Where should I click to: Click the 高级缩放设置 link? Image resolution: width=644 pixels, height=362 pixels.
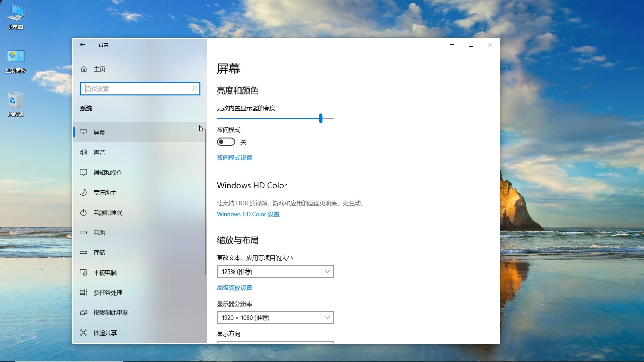(x=234, y=288)
